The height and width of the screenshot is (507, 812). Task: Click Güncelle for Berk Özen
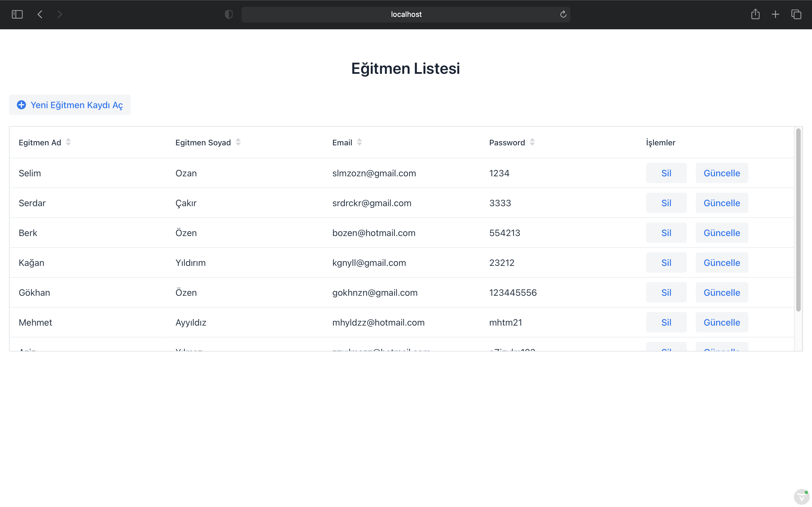722,232
